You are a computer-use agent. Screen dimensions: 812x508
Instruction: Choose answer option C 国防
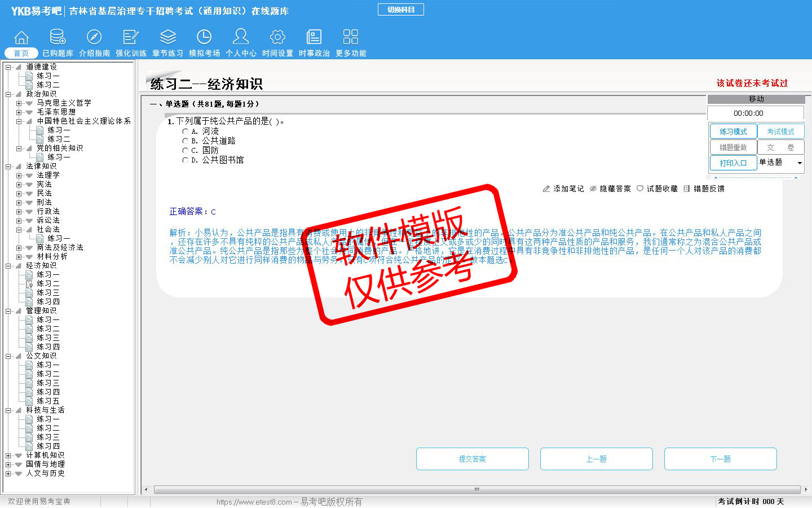(x=185, y=151)
